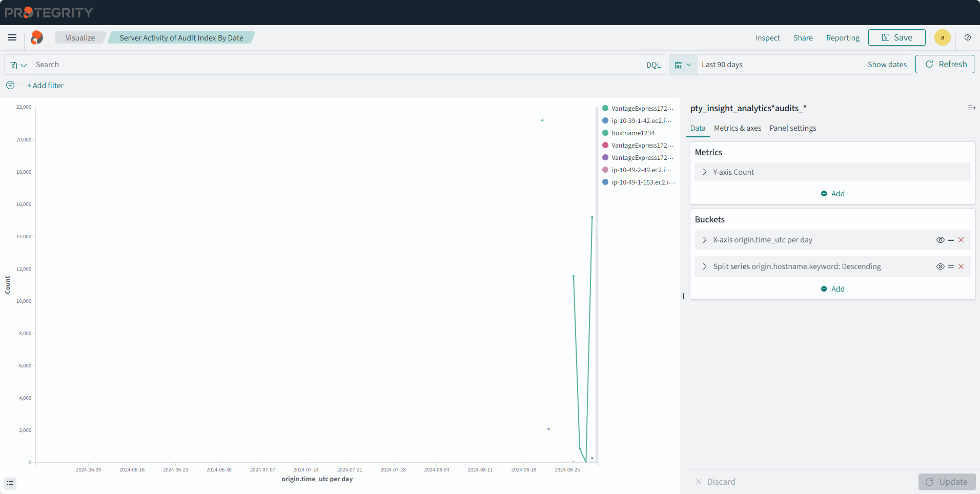The image size is (980, 494).
Task: Switch to the Metrics & axes tab
Action: coord(737,128)
